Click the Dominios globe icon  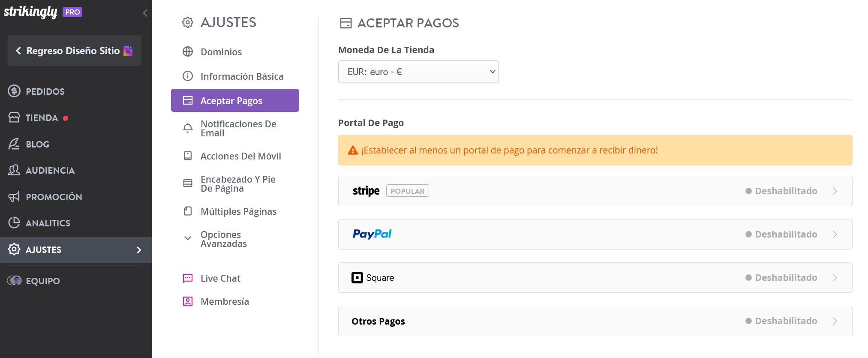[x=188, y=51]
